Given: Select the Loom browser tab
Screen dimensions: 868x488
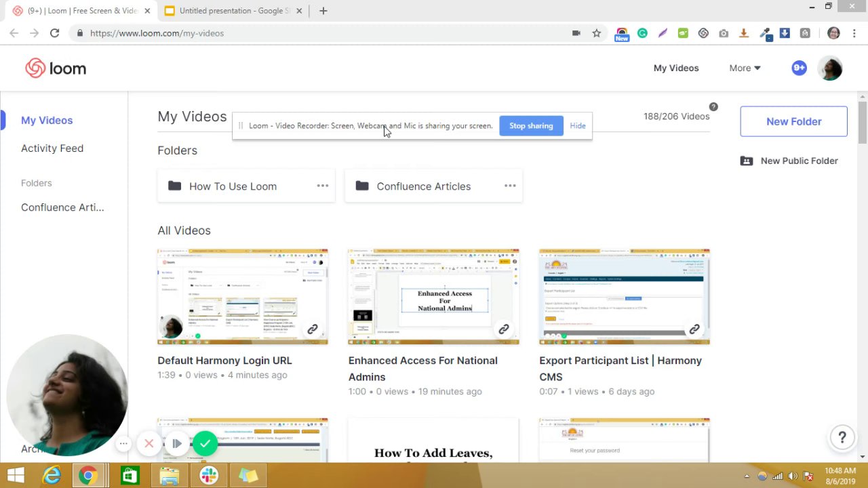Looking at the screenshot, I should 80,11.
